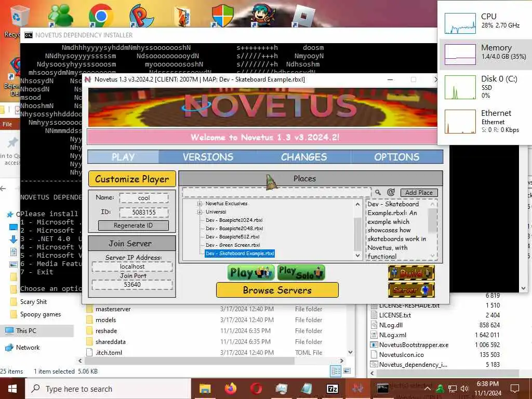Open the File tab in File Explorer
Screen dimensions: 532x399
pos(7,124)
